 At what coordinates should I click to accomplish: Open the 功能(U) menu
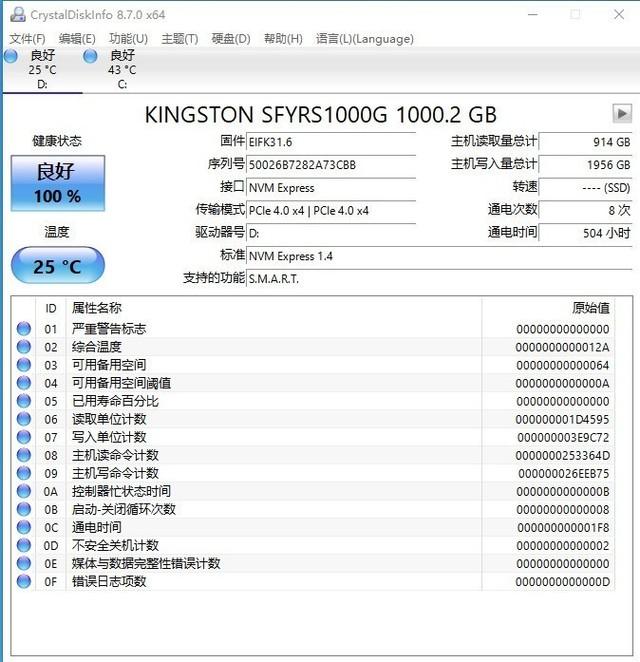[x=128, y=39]
